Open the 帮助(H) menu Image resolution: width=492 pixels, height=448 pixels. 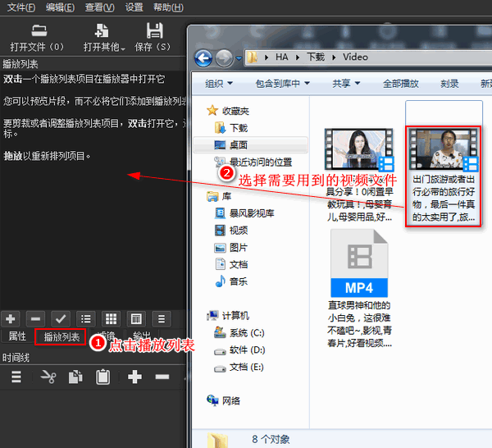168,7
